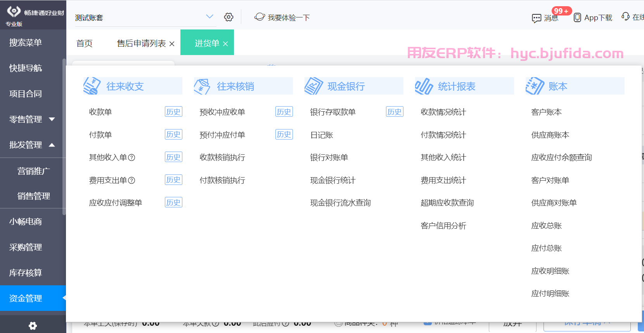The width and height of the screenshot is (644, 333).
Task: Open the 应收应付余额查询 link
Action: (562, 157)
